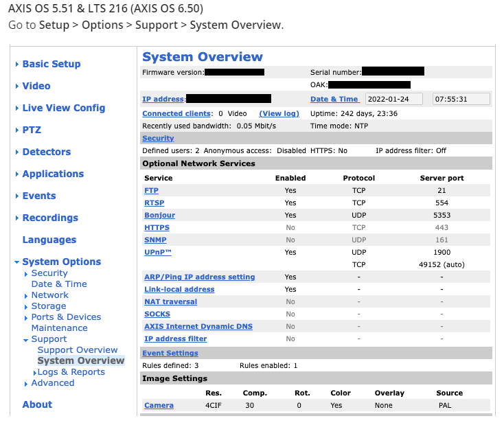Viewport: 504px width, 425px height.
Task: Select Support in the sidebar
Action: (49, 339)
